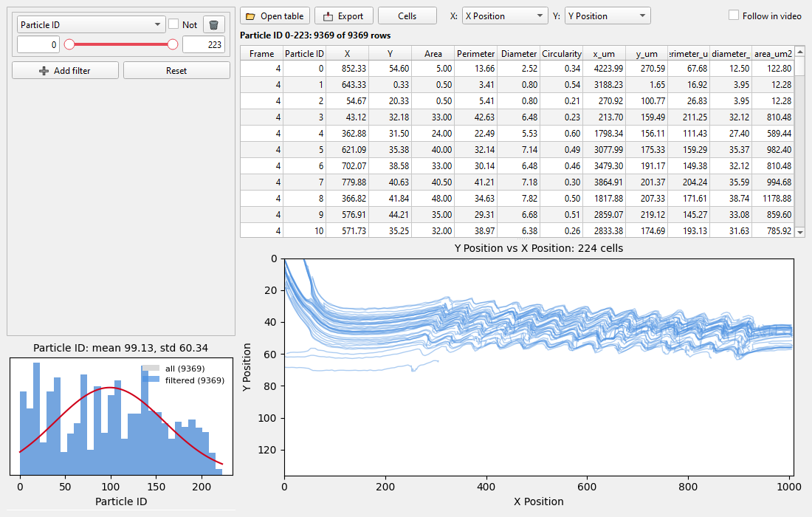Select the Circularity cell showing 0.60
The width and height of the screenshot is (812, 517).
562,133
